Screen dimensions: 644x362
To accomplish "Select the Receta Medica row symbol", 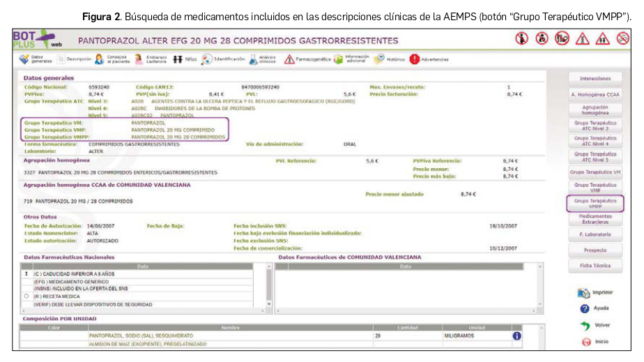I will click(26, 296).
